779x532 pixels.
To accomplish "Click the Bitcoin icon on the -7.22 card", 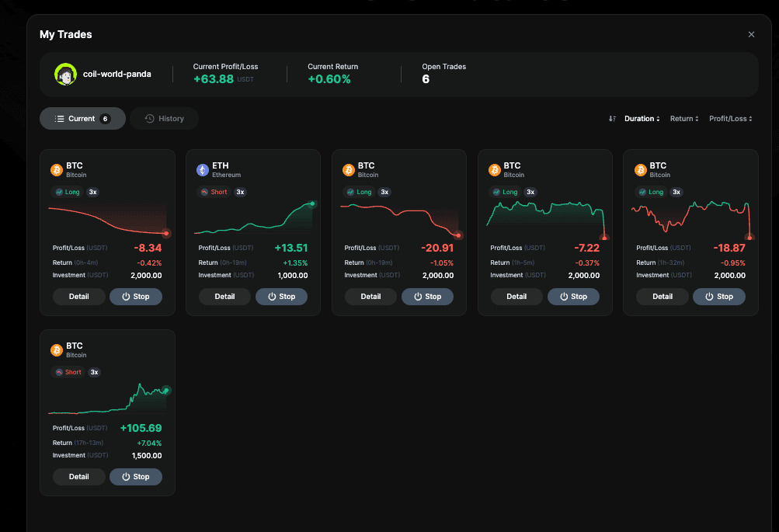I will [x=494, y=170].
